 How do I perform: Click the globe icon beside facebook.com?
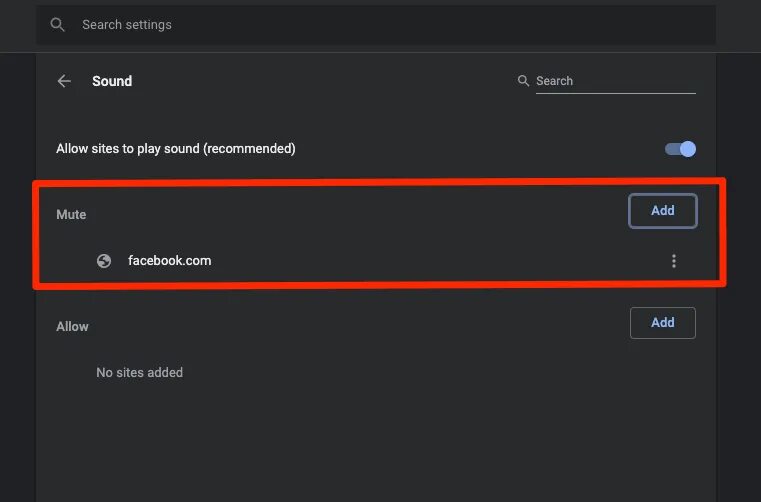tap(104, 261)
